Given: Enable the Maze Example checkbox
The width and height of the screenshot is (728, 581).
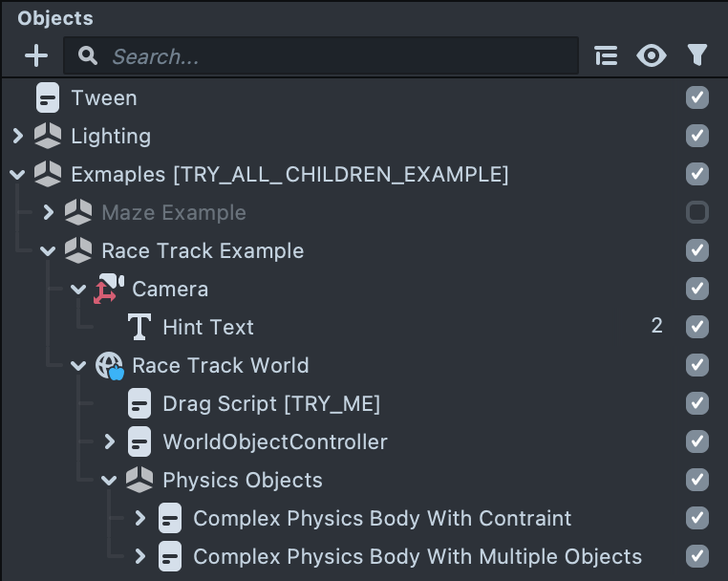Looking at the screenshot, I should [x=697, y=212].
